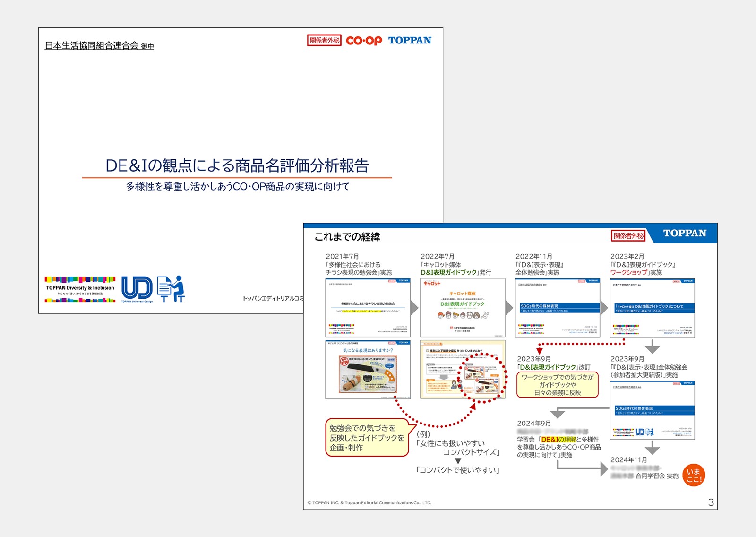Viewport: 756px width, 537px height.
Task: Click the D&I表現ガイドブック改訂 text
Action: (554, 367)
